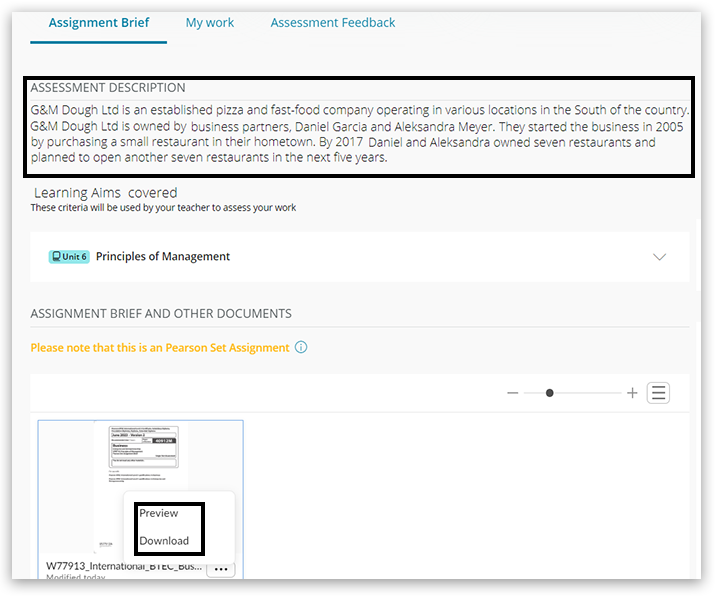Image resolution: width=719 pixels, height=597 pixels.
Task: Choose Download from the file menu
Action: point(164,541)
